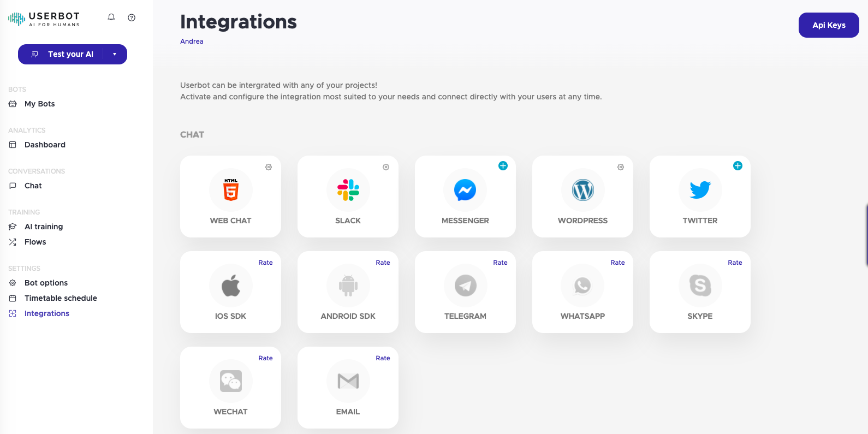Screen dimensions: 868x434
Task: Click the Android robot icon
Action: [x=348, y=286]
